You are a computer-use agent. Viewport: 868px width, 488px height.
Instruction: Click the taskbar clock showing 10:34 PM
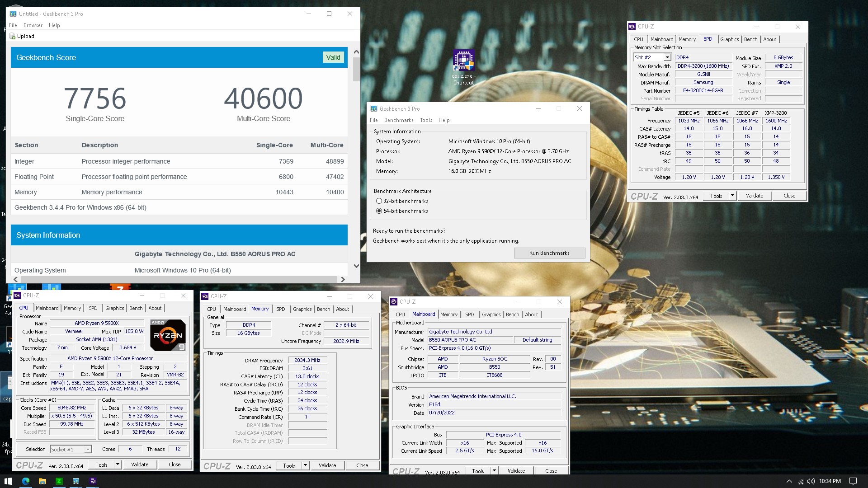click(830, 481)
